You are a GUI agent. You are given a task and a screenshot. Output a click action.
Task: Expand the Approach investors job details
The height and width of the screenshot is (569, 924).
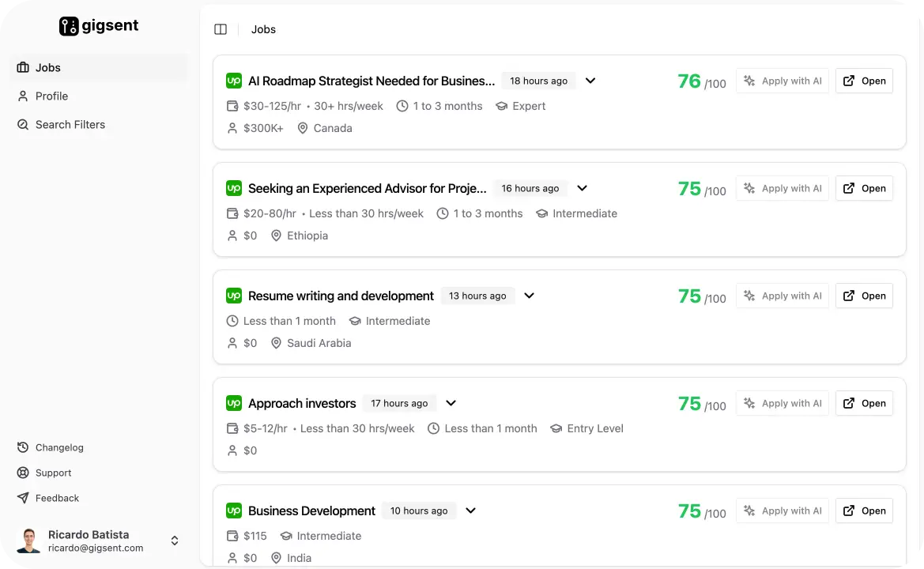[451, 403]
